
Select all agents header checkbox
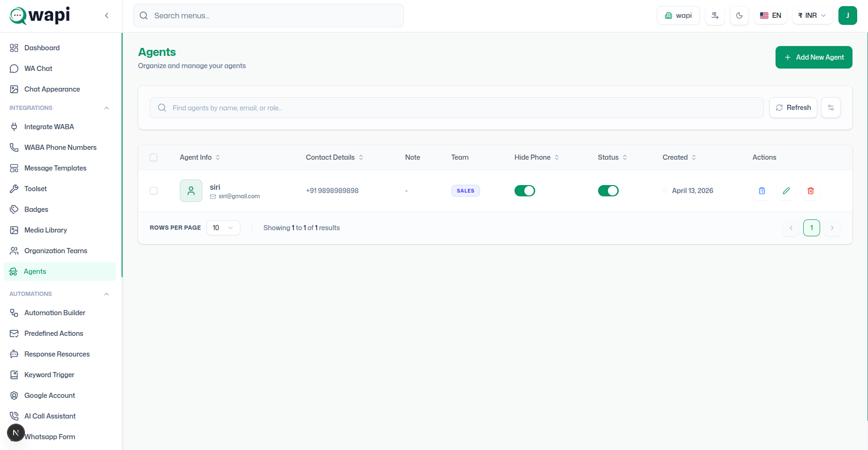pos(154,157)
